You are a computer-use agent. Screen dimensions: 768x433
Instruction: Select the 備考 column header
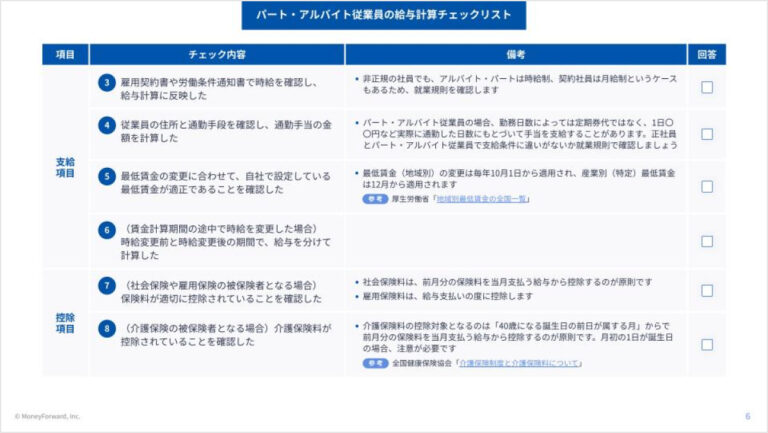516,54
